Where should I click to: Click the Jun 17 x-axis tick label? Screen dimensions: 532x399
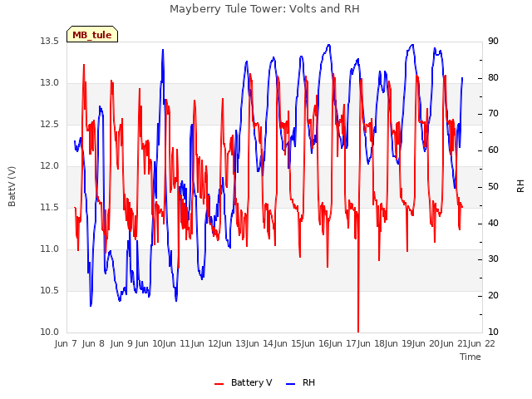pyautogui.click(x=342, y=343)
